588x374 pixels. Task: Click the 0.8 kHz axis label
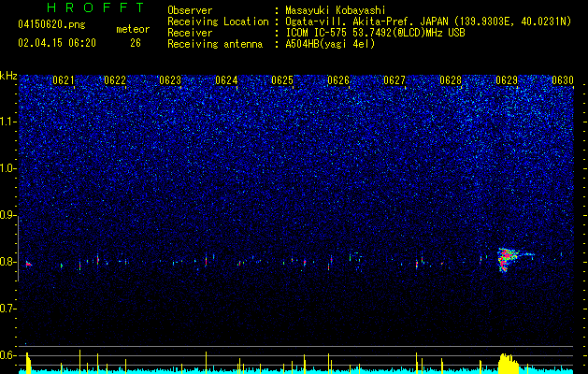coord(7,262)
